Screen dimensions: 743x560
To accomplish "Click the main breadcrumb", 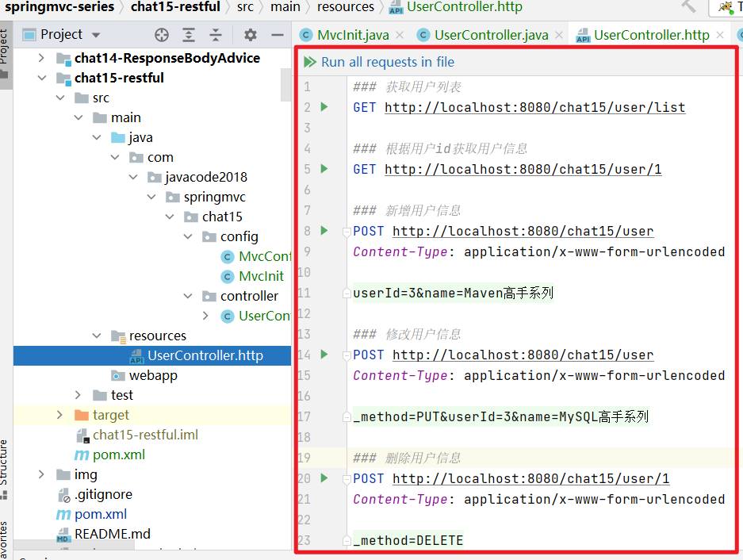I will point(285,6).
